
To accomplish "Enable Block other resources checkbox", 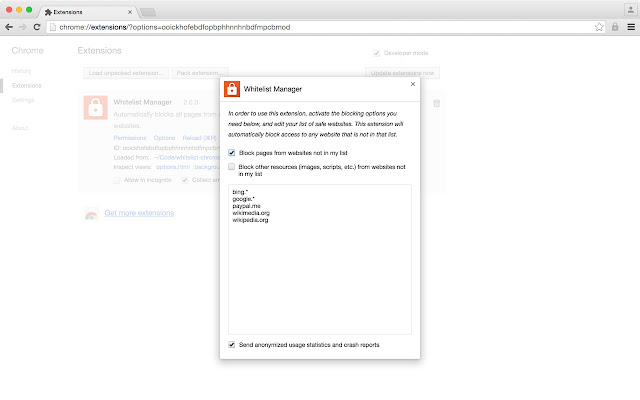I will coord(231,167).
